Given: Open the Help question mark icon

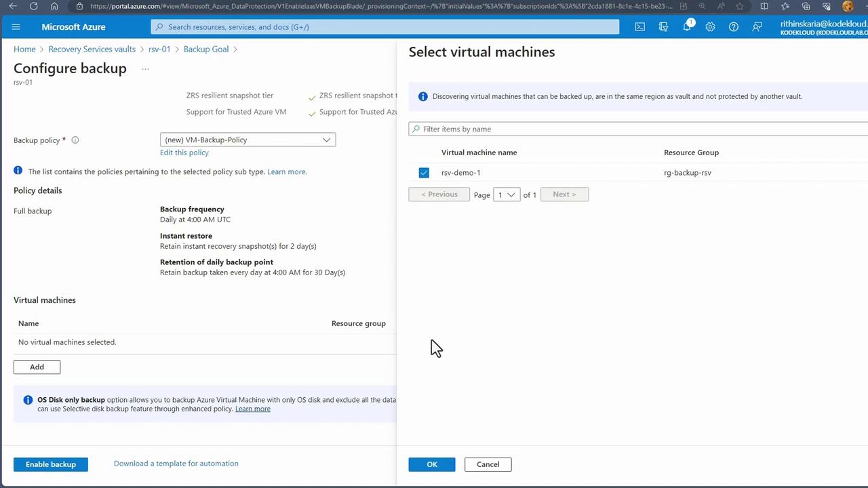Looking at the screenshot, I should pos(734,27).
